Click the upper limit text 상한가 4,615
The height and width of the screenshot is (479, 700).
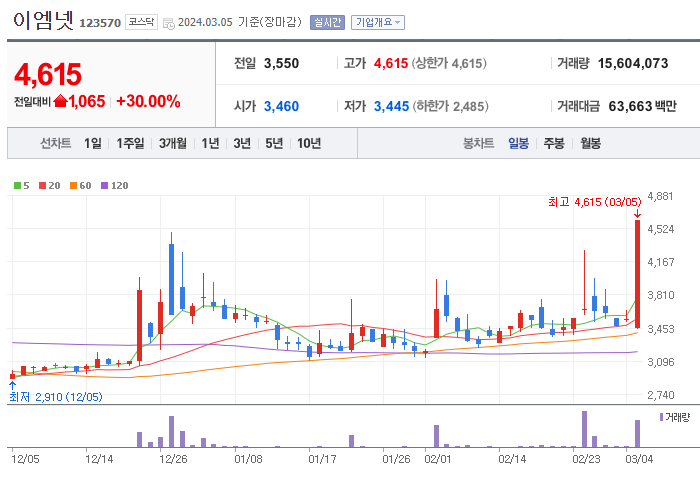449,63
